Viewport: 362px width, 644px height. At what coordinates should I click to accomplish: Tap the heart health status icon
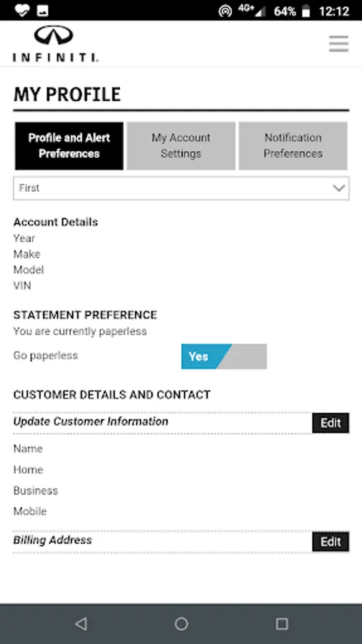(x=21, y=10)
